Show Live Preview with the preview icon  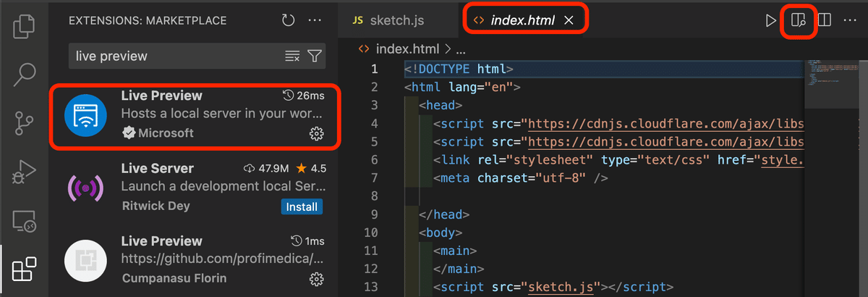[799, 20]
